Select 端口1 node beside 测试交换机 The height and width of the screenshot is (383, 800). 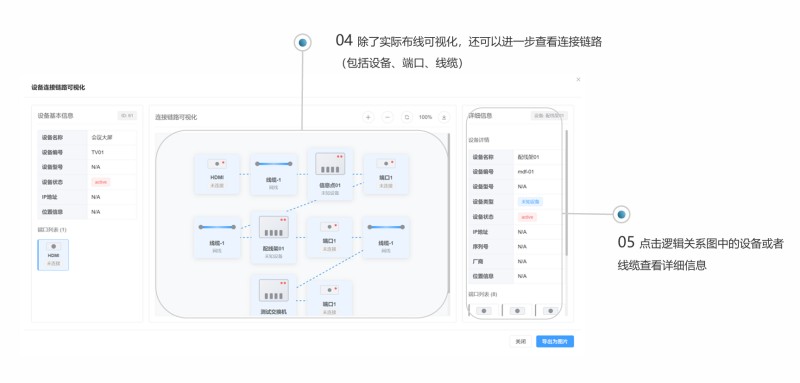click(x=330, y=298)
